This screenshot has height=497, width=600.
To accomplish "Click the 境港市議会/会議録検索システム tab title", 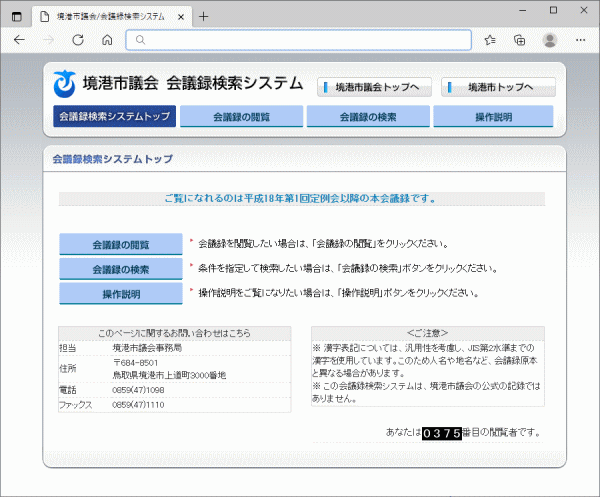I will (x=111, y=17).
